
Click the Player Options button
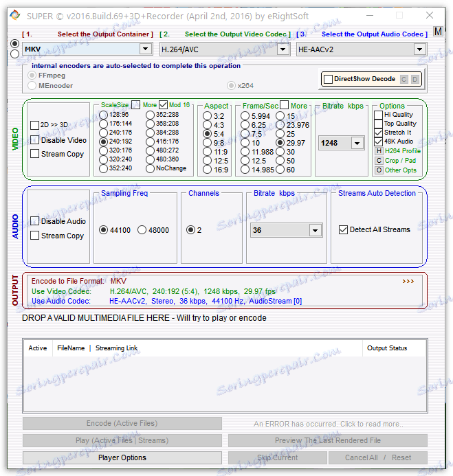[122, 457]
